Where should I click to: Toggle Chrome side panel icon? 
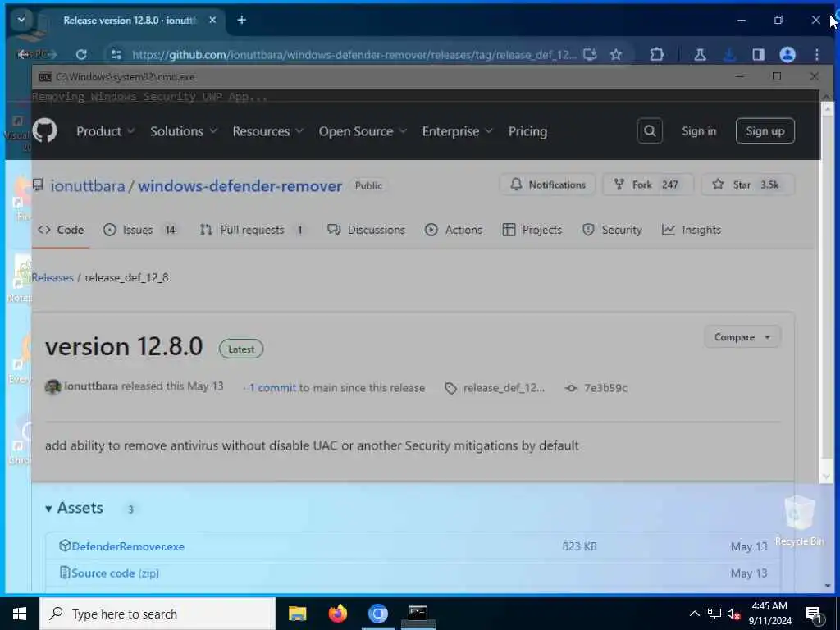point(758,55)
